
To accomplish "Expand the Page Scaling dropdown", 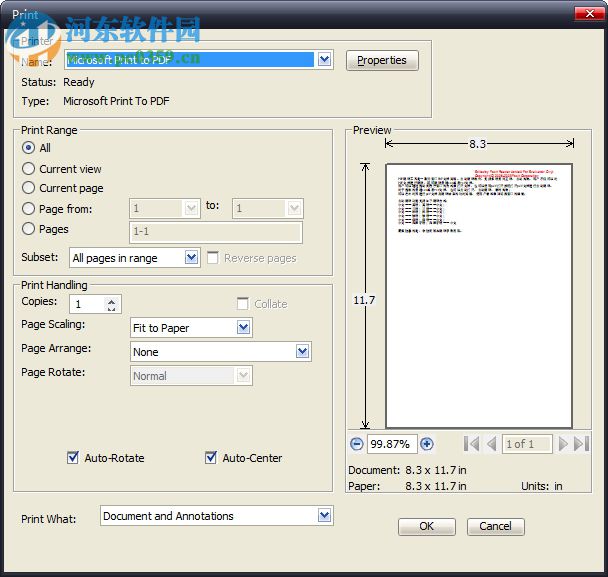I will coord(244,328).
